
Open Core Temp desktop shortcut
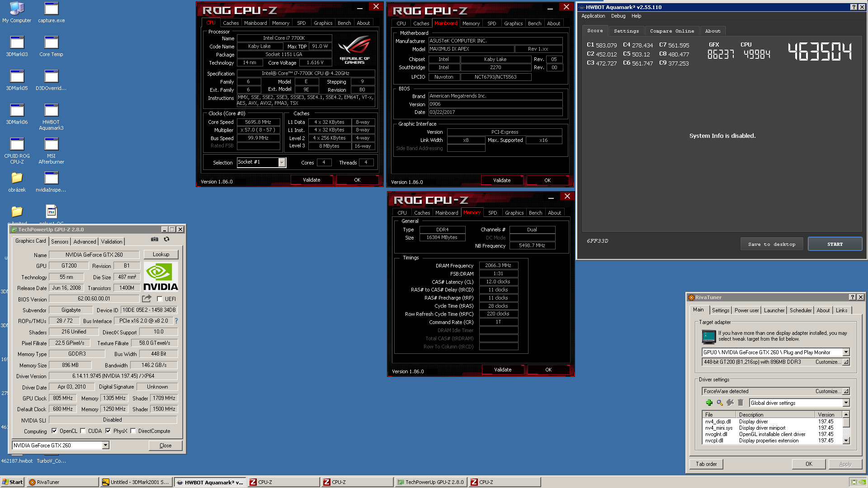(x=51, y=46)
